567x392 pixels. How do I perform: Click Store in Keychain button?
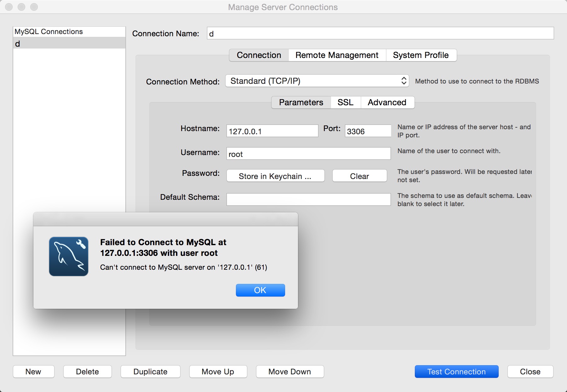[x=275, y=176]
